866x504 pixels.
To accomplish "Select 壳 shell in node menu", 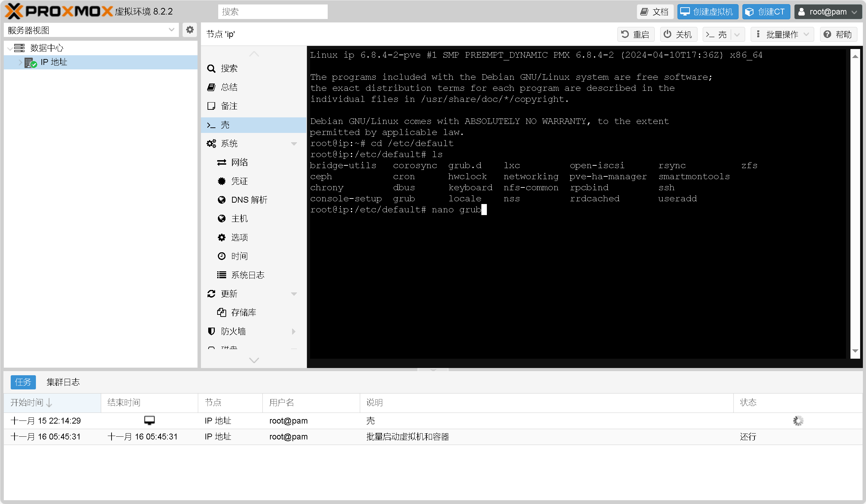I will point(253,125).
